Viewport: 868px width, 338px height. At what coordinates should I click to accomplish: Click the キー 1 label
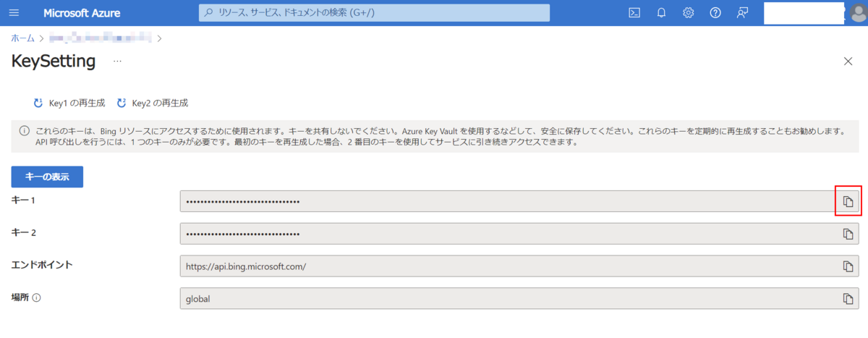24,199
